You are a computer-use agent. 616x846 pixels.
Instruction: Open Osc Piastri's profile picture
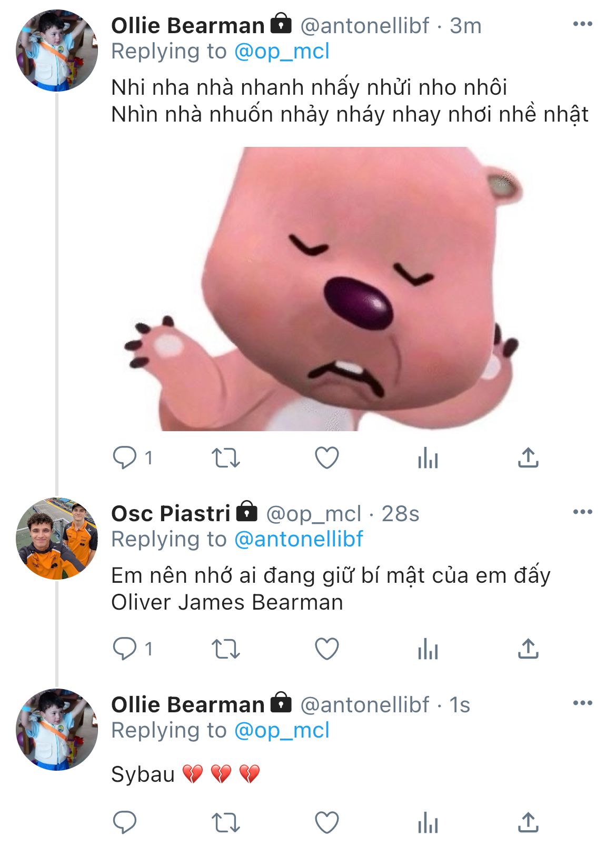click(x=57, y=538)
